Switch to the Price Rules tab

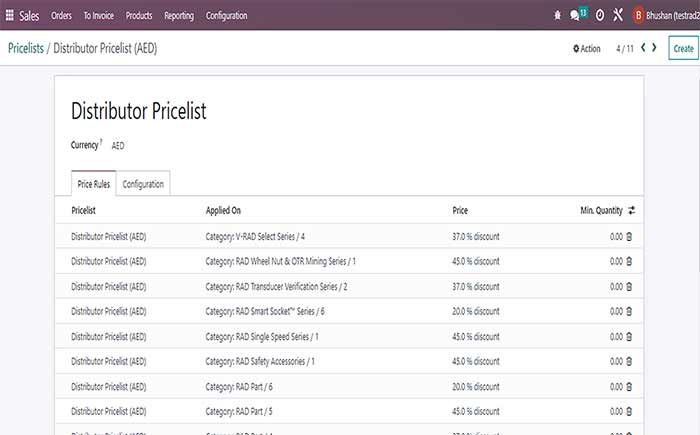[94, 184]
